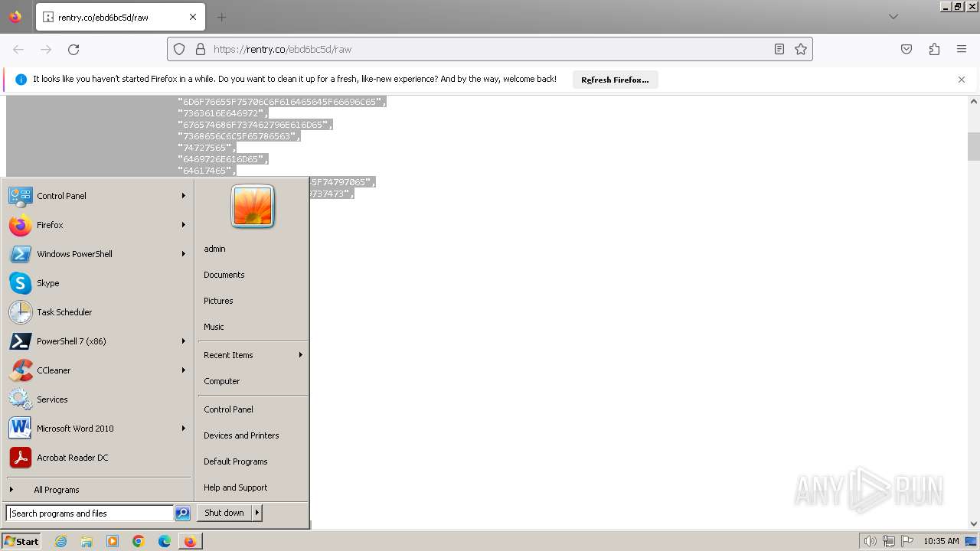Open Computer from Start menu
The image size is (980, 551).
point(222,381)
